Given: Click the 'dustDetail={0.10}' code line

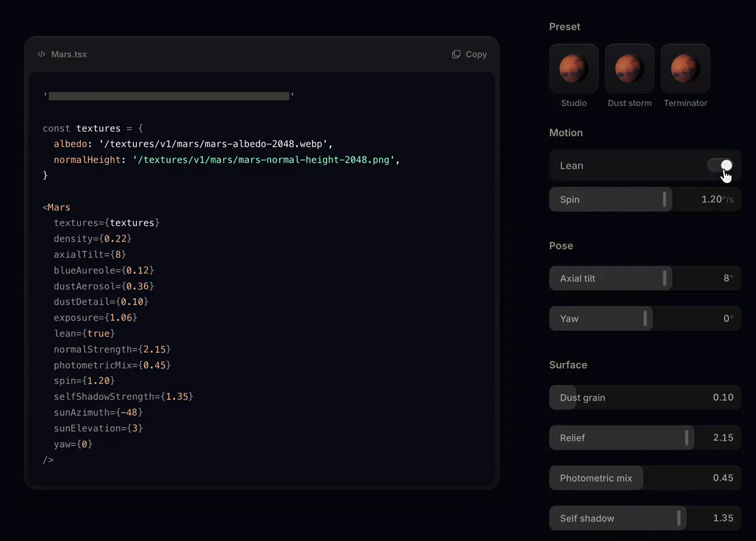Looking at the screenshot, I should click(x=101, y=301).
